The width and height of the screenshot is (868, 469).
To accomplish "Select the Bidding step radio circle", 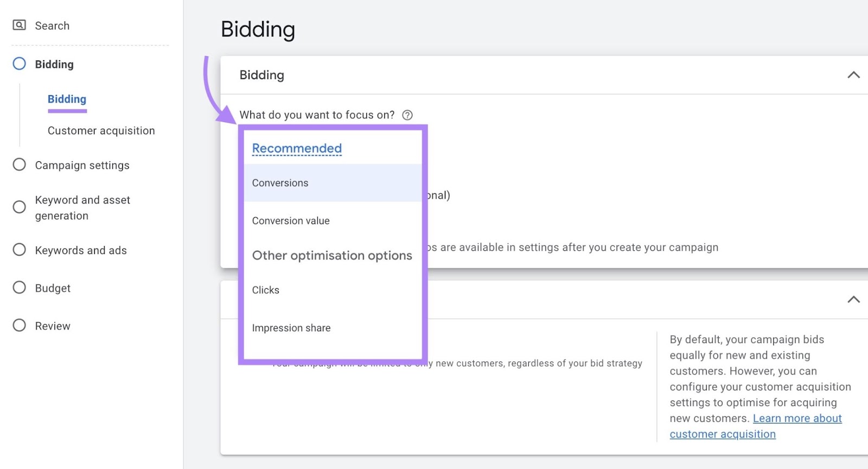I will point(19,64).
